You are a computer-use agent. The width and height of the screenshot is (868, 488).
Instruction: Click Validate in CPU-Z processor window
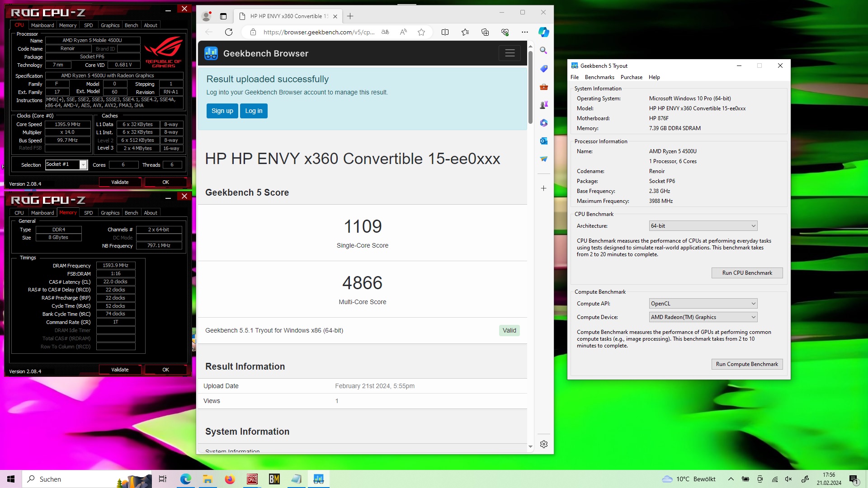click(120, 182)
